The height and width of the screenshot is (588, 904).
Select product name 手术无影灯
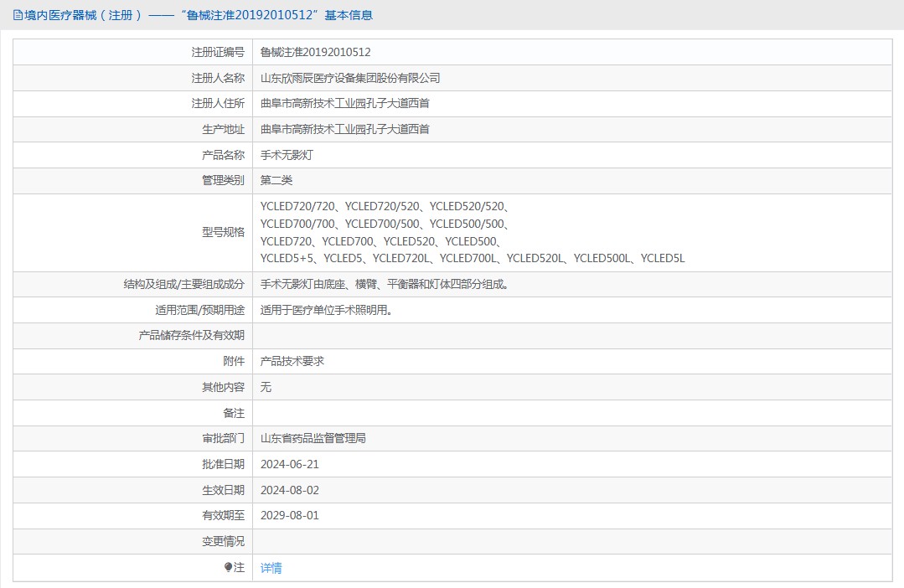click(287, 155)
